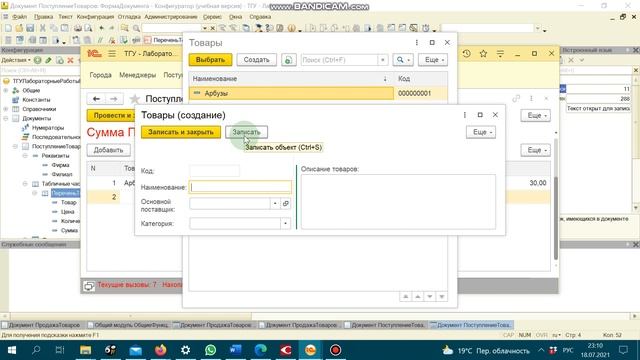The width and height of the screenshot is (640, 360).
Task: Click the Провести и закрыть button
Action: [x=111, y=116]
